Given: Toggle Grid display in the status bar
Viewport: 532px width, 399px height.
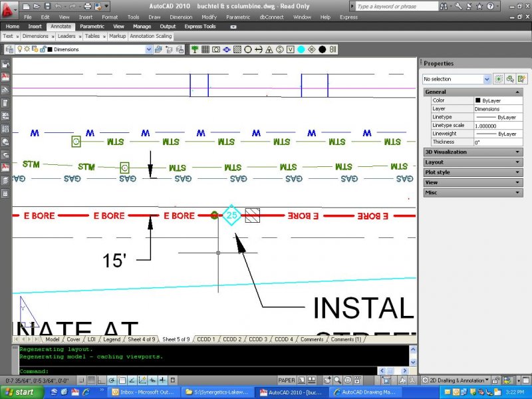Looking at the screenshot, I should [92, 379].
